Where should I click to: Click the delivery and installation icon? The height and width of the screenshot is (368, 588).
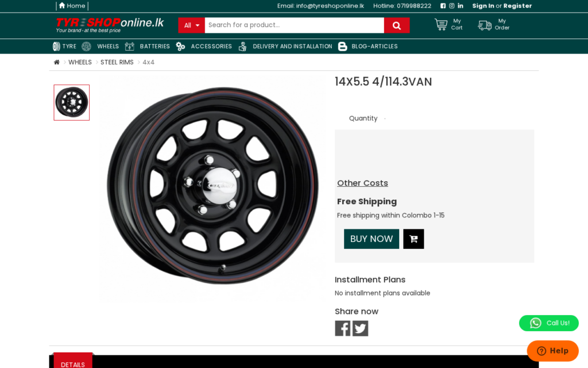point(243,46)
